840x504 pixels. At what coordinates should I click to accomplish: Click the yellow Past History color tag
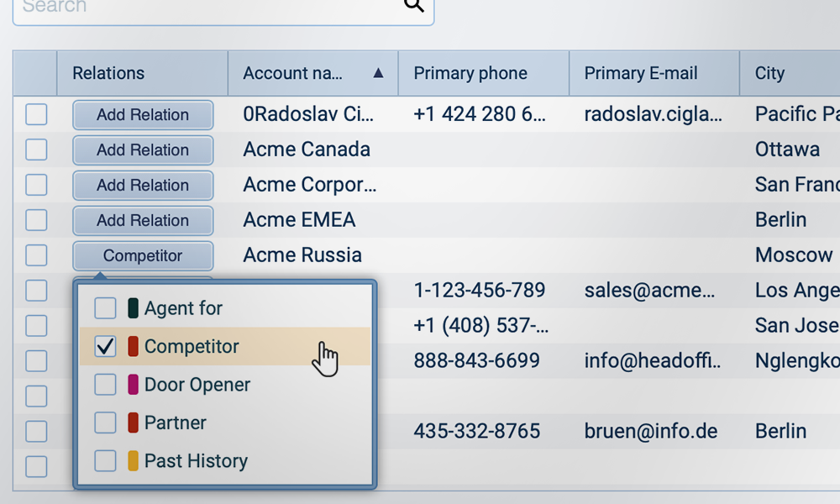click(x=133, y=461)
